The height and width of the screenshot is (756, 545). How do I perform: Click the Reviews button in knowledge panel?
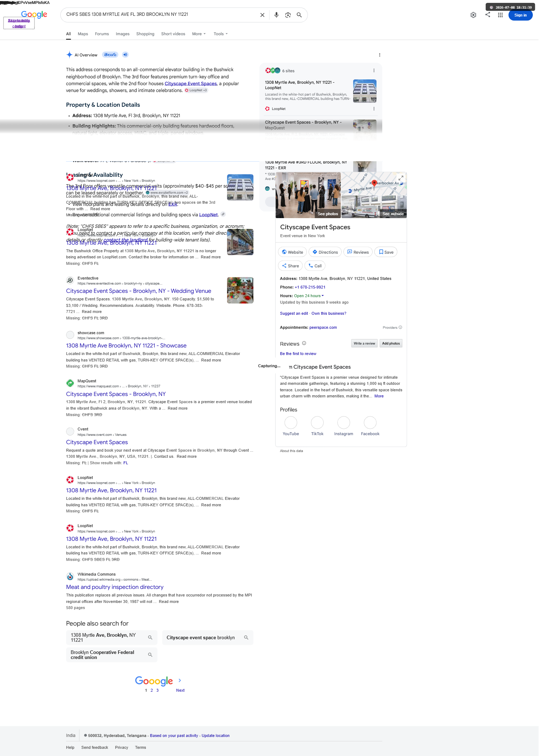[x=358, y=252]
